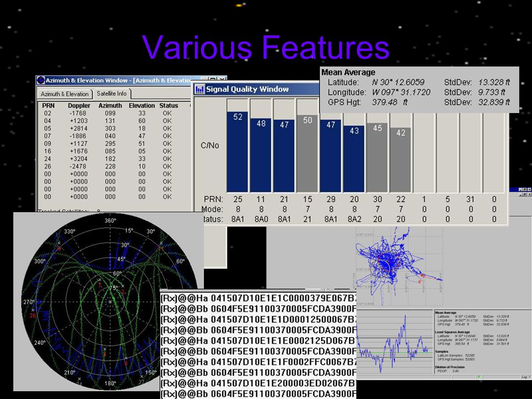Click the signal bar labeled 52
This screenshot has width=532, height=399.
point(238,152)
